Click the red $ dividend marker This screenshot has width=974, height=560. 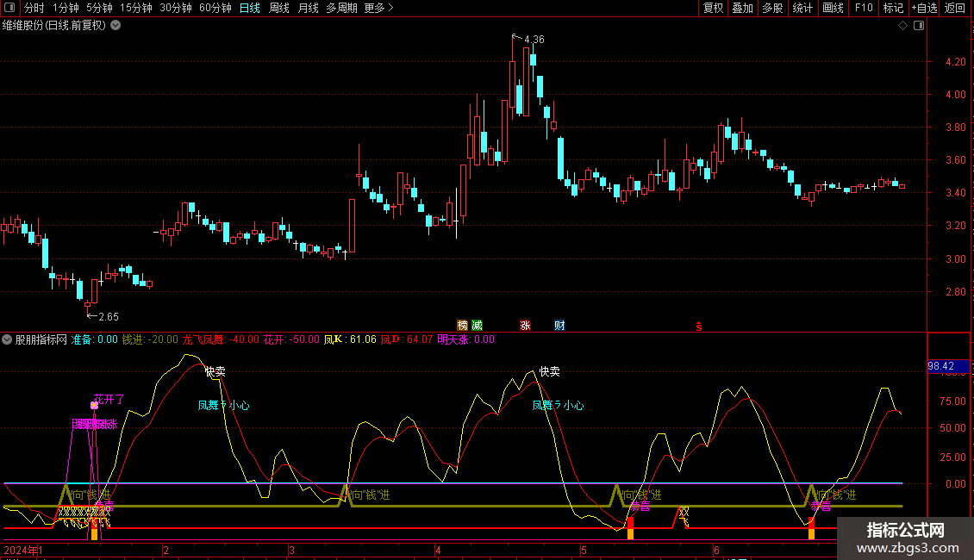pos(699,327)
